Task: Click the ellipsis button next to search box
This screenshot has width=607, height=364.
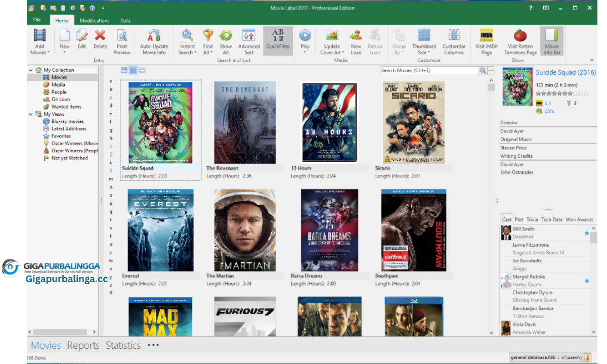Action: coord(491,71)
